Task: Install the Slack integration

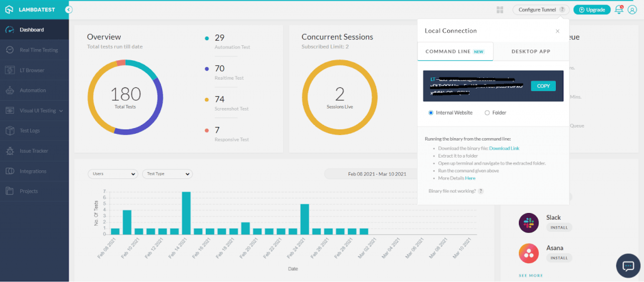Action: click(559, 227)
